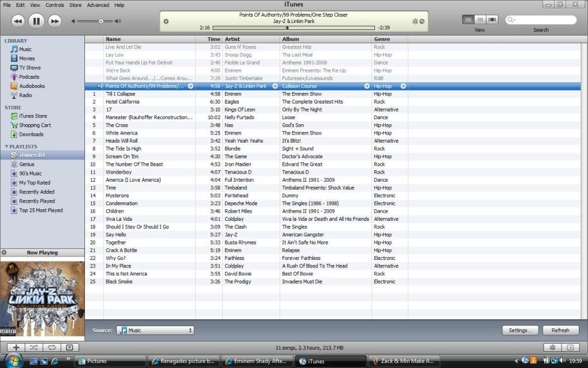Click the song progress bar playhead
The image size is (588, 368).
287,28
